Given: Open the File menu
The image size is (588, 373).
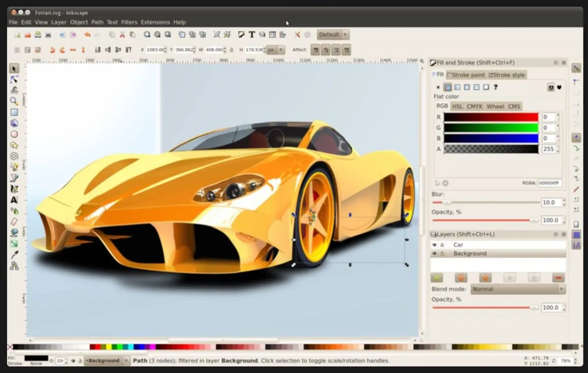Looking at the screenshot, I should click(x=13, y=22).
